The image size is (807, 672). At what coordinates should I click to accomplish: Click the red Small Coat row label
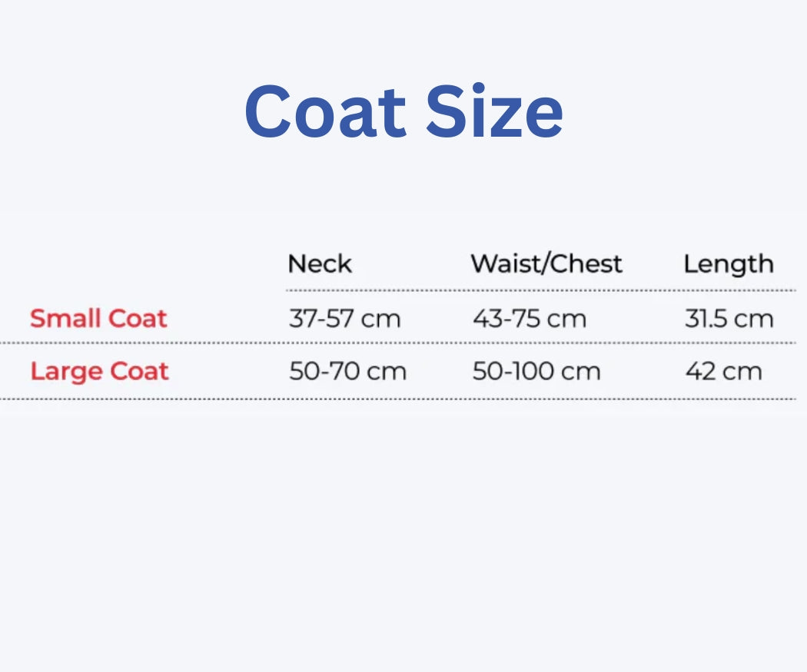pyautogui.click(x=98, y=318)
